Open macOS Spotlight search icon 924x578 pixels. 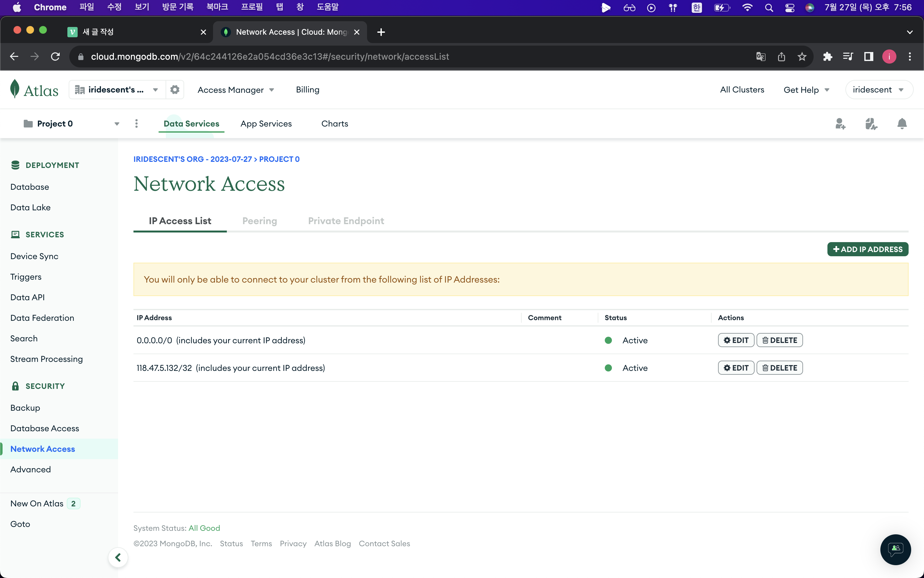(769, 8)
